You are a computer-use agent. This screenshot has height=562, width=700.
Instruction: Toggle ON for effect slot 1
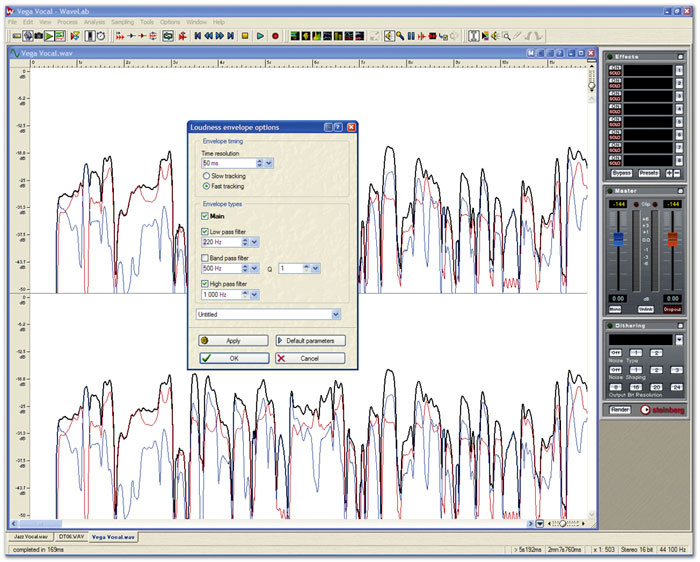click(x=615, y=68)
